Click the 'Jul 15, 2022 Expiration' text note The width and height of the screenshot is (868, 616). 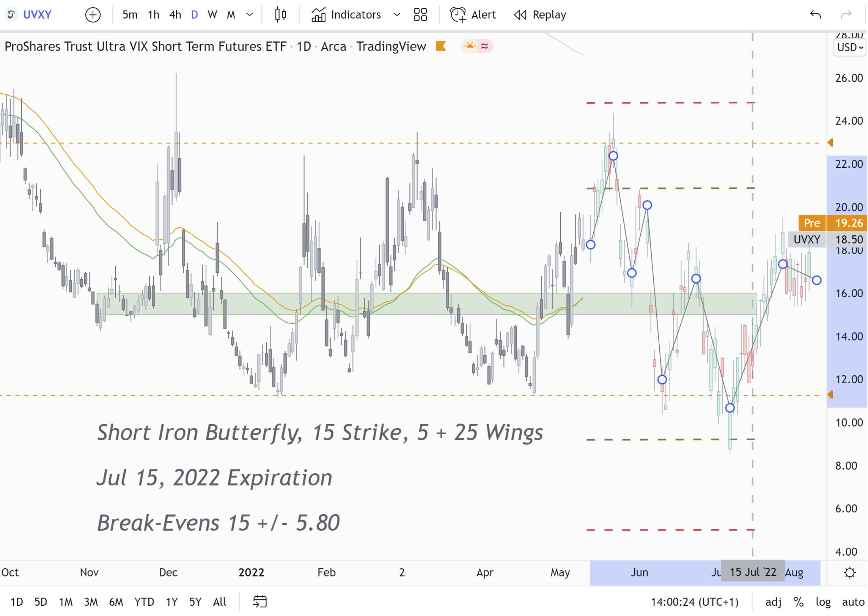pos(215,477)
